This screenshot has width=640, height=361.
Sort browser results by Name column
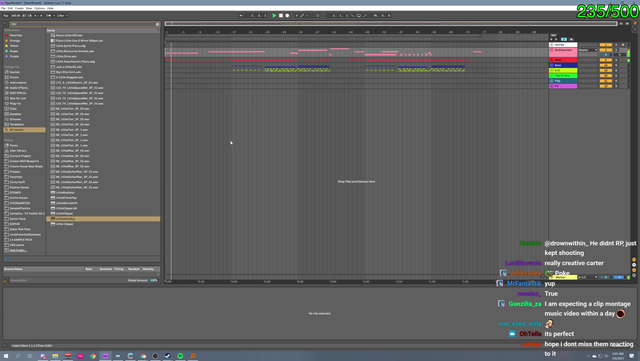(x=103, y=30)
